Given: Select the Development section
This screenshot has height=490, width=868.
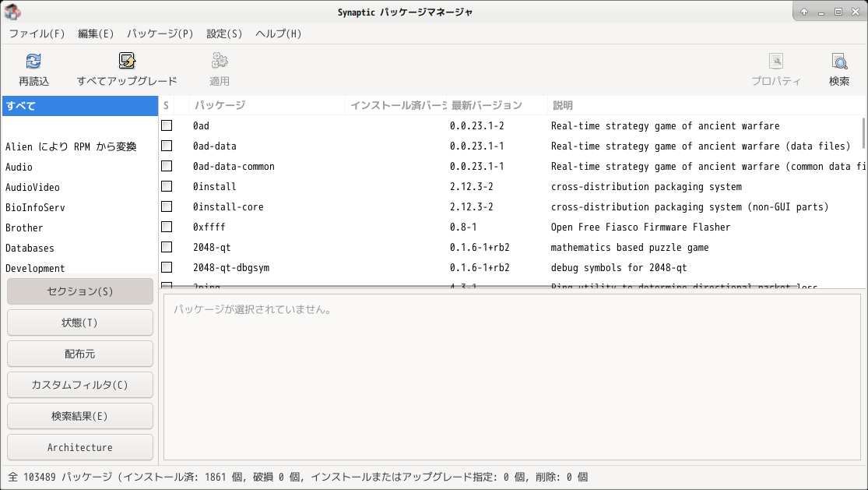Looking at the screenshot, I should (x=79, y=268).
